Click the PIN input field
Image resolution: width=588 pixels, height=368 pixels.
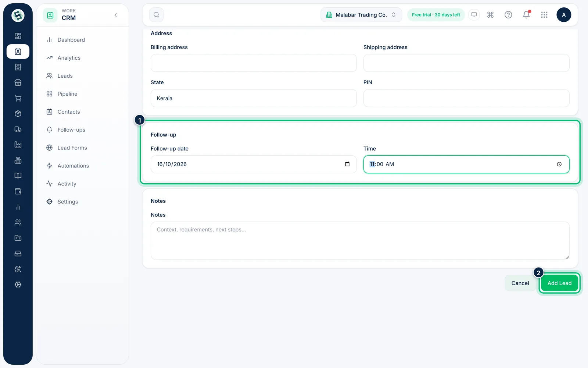(x=466, y=98)
